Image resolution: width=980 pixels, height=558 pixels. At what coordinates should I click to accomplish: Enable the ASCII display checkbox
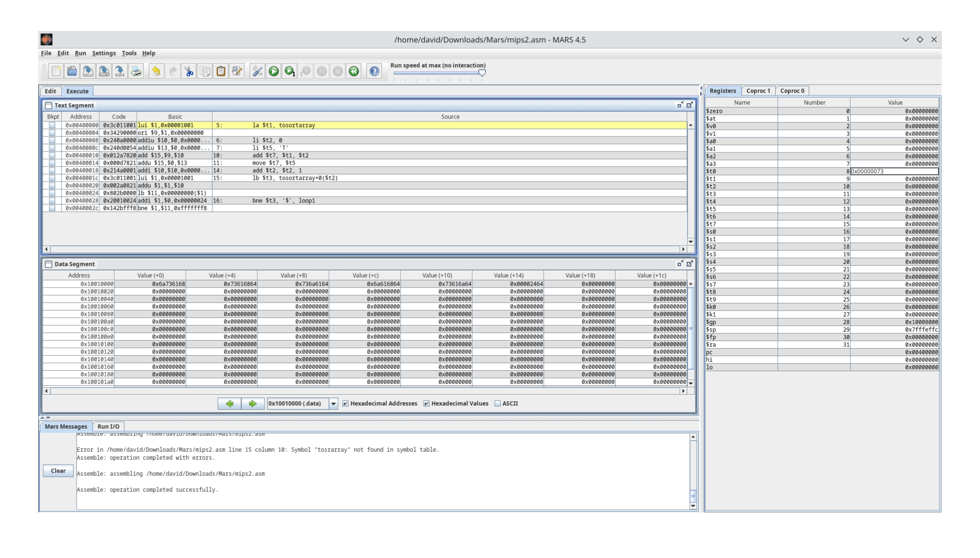498,403
